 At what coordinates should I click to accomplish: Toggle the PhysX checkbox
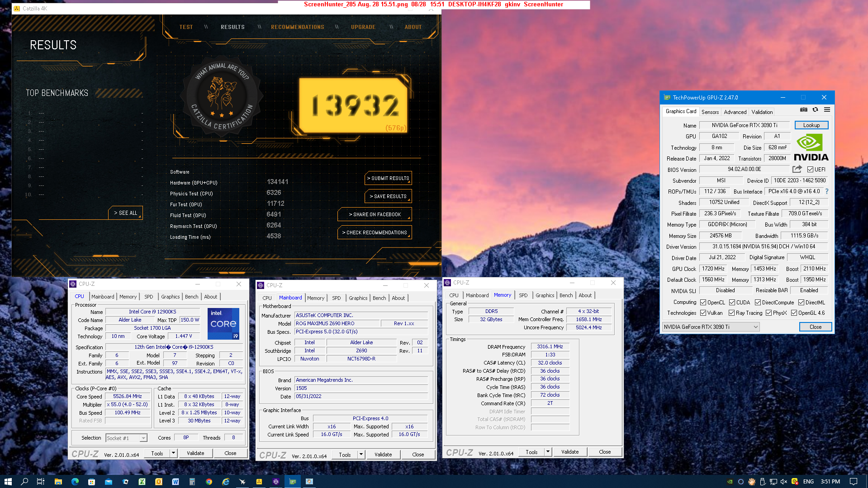click(x=768, y=313)
